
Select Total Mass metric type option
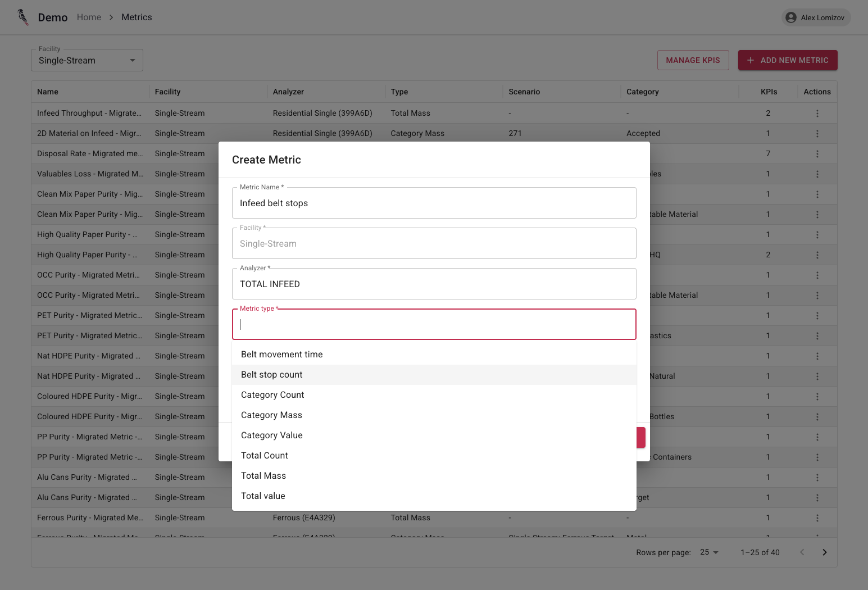[x=263, y=475]
